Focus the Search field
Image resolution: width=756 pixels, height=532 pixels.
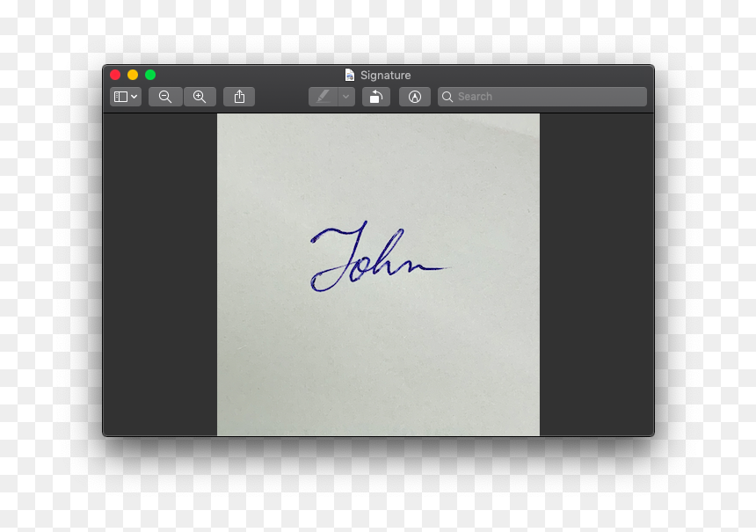tap(542, 97)
